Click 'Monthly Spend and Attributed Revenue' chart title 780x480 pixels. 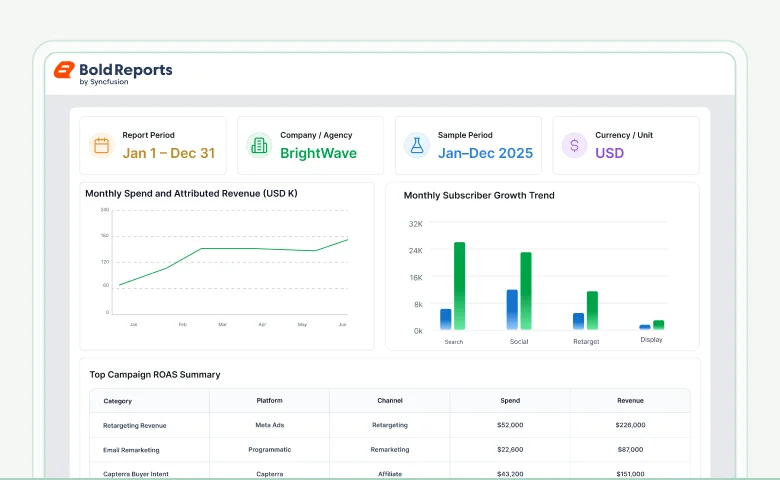191,193
